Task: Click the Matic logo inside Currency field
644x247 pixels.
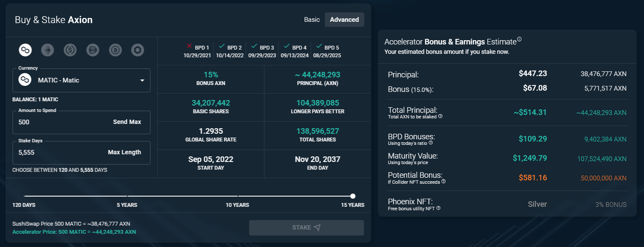Action: (x=25, y=80)
